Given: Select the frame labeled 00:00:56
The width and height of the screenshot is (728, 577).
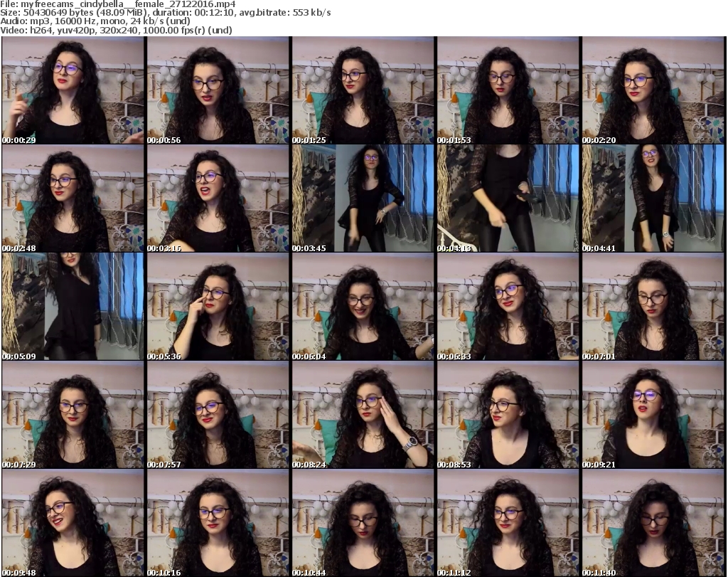Looking at the screenshot, I should [x=218, y=90].
